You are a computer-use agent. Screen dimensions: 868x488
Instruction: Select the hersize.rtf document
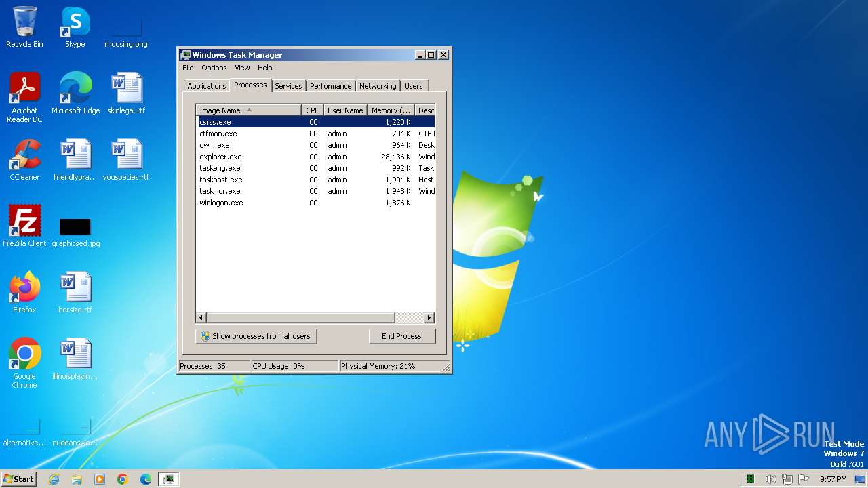(75, 293)
